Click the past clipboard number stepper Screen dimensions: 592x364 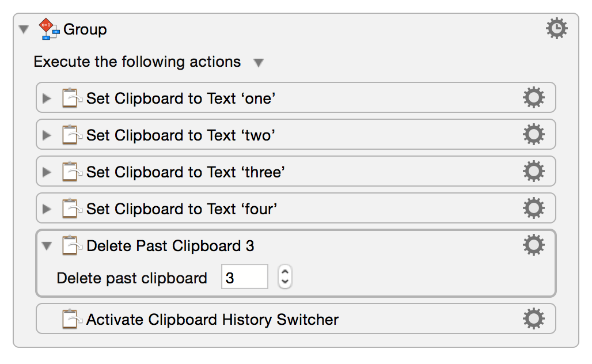284,278
